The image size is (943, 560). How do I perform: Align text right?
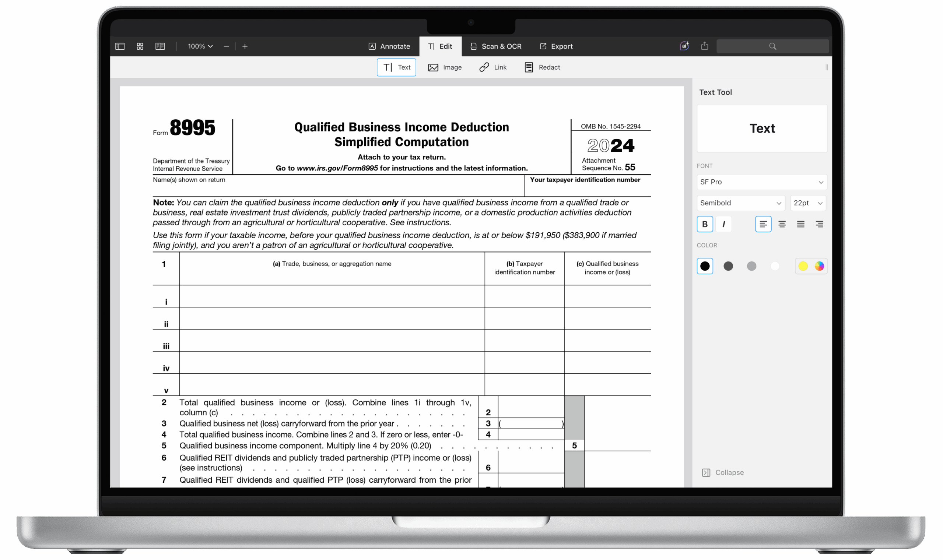[819, 224]
